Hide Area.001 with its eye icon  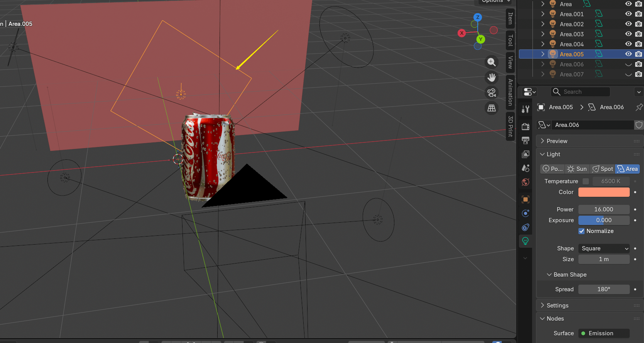(x=629, y=14)
